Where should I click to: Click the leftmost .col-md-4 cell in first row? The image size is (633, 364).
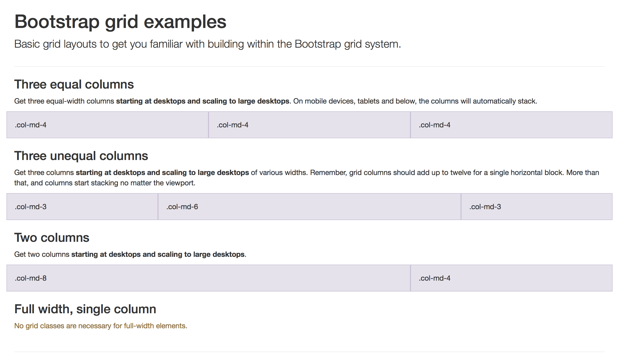(107, 125)
